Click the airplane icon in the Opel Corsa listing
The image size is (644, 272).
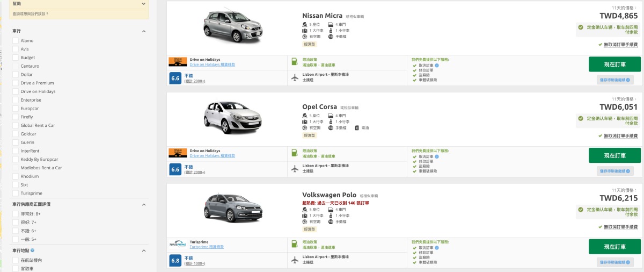pyautogui.click(x=294, y=168)
